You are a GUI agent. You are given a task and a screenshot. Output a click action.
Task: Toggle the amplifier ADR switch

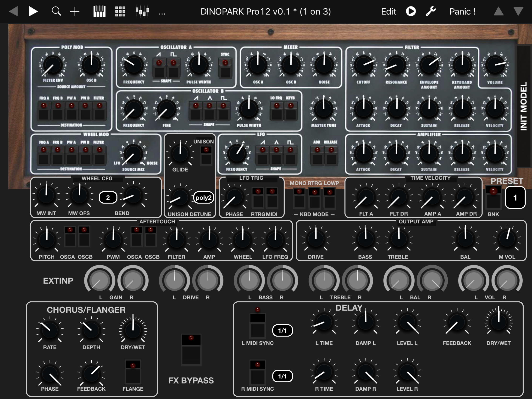[x=317, y=156]
